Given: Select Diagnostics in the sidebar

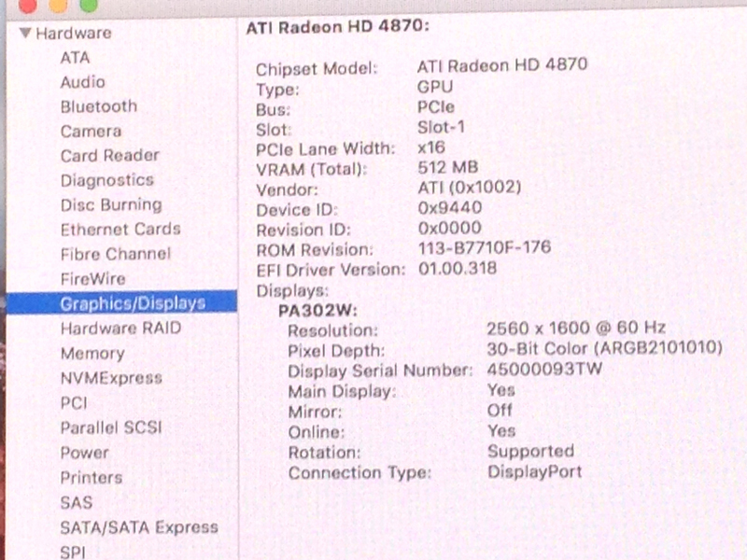Looking at the screenshot, I should [x=107, y=180].
